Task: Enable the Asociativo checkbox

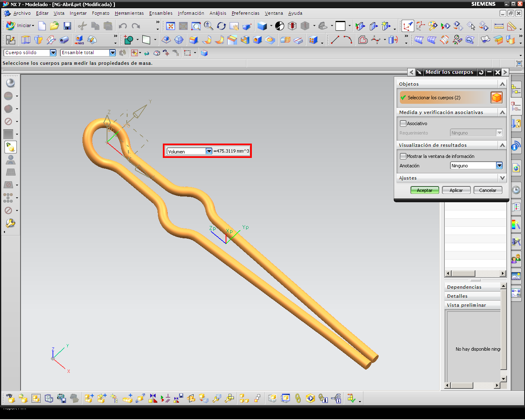Action: 403,123
